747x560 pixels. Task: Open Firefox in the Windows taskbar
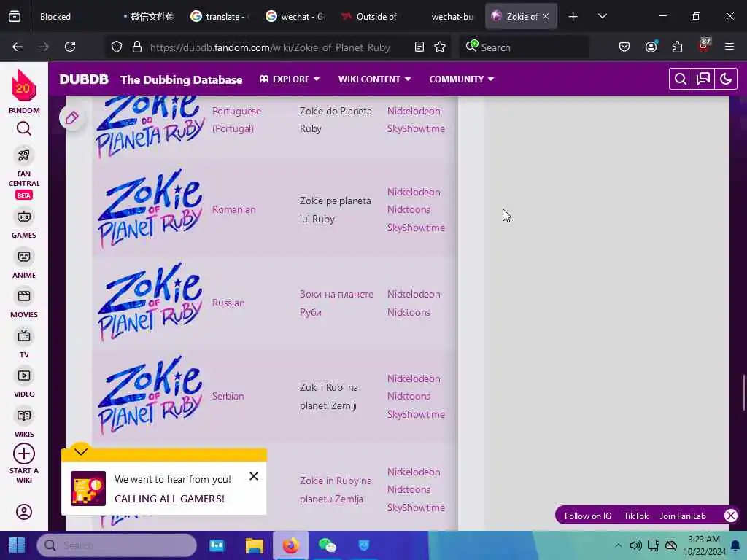[290, 545]
